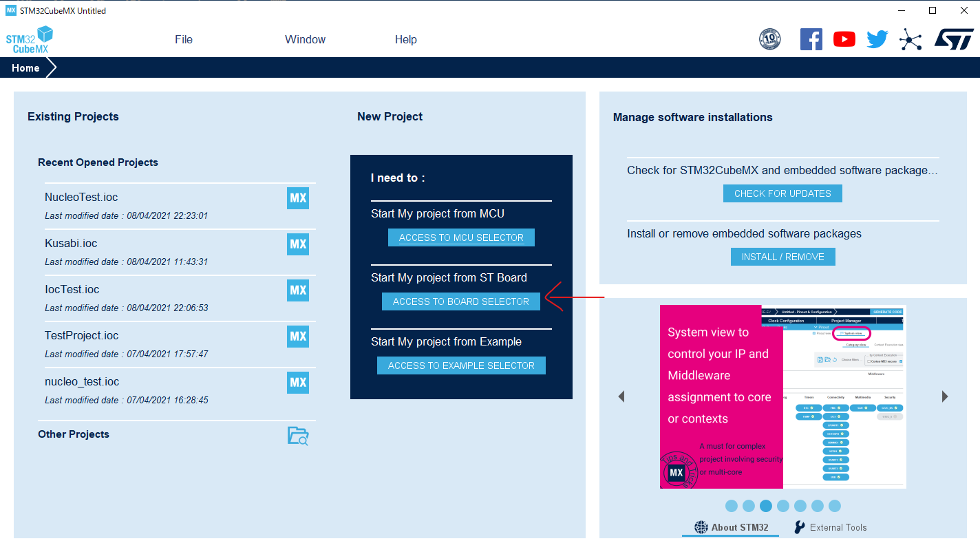Show previous slide with left arrow
This screenshot has height=552, width=980.
click(x=621, y=396)
